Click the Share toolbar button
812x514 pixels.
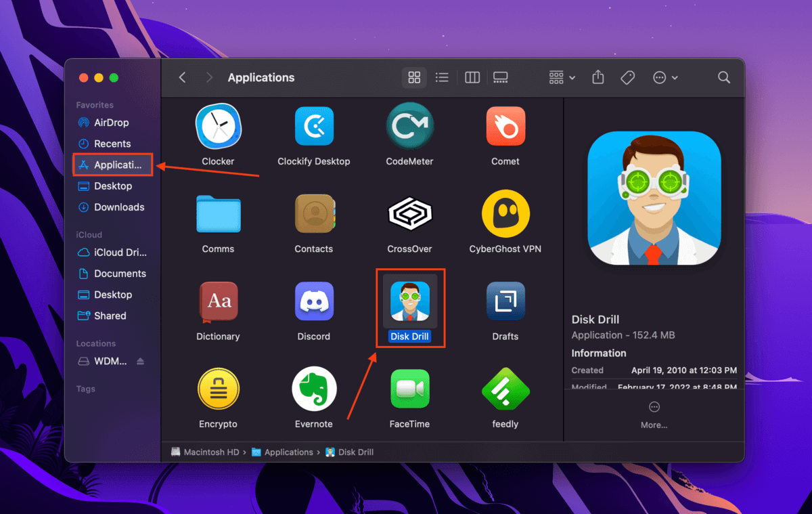[x=597, y=78]
